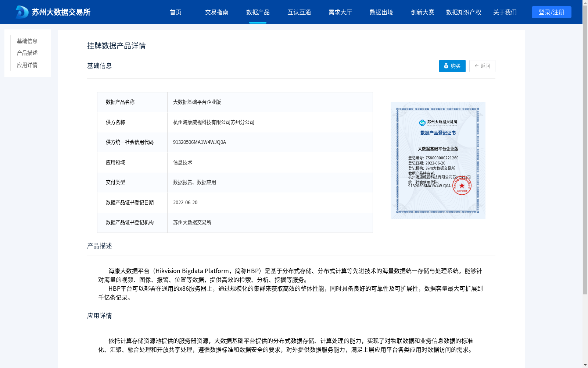Viewport: 588px width, 368px height.
Task: Open the 交易指南 menu item
Action: [217, 12]
